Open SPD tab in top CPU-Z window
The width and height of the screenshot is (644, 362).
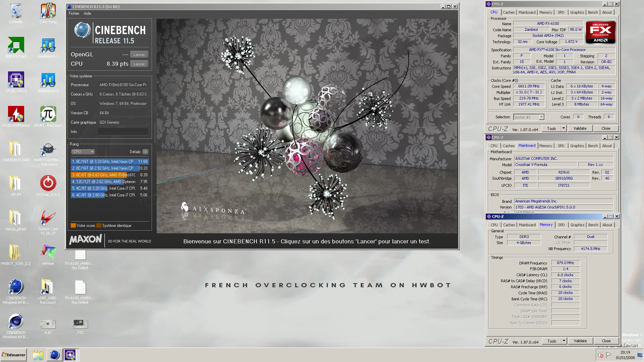561,12
